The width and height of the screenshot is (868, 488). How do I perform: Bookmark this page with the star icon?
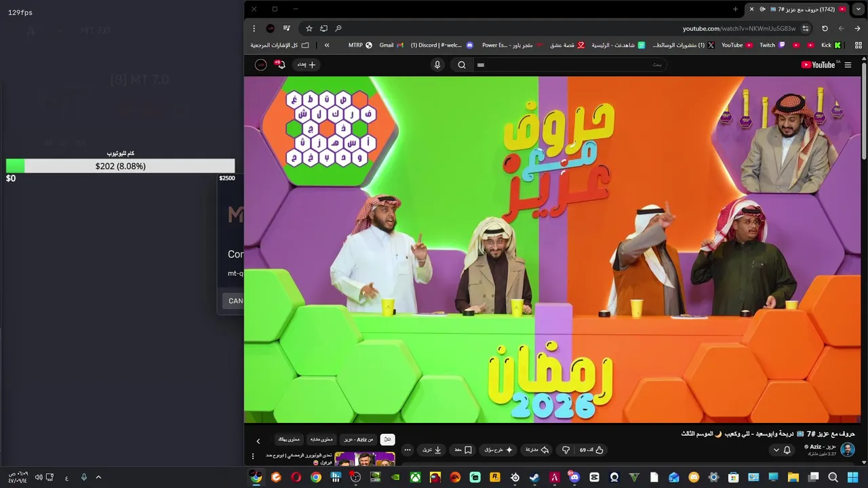(309, 28)
